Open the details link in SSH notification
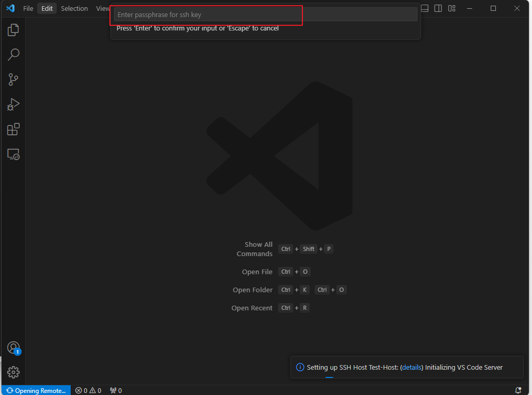This screenshot has width=532, height=395. pos(412,367)
